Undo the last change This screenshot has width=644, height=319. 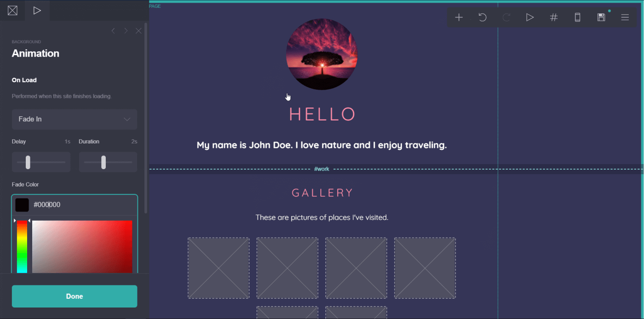coord(483,17)
